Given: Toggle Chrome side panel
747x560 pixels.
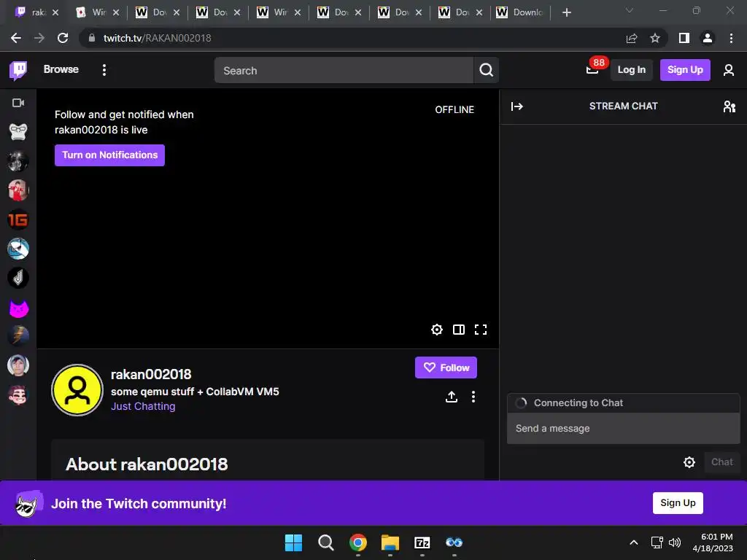Looking at the screenshot, I should coord(684,38).
